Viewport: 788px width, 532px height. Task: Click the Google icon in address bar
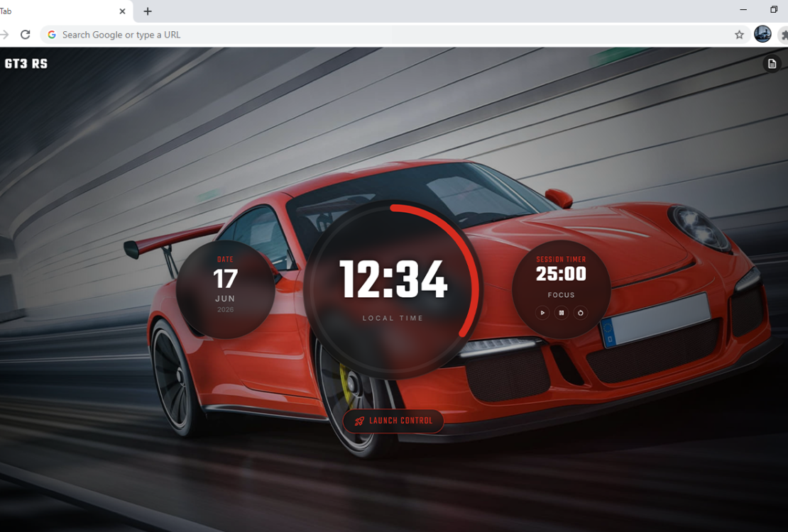click(52, 35)
